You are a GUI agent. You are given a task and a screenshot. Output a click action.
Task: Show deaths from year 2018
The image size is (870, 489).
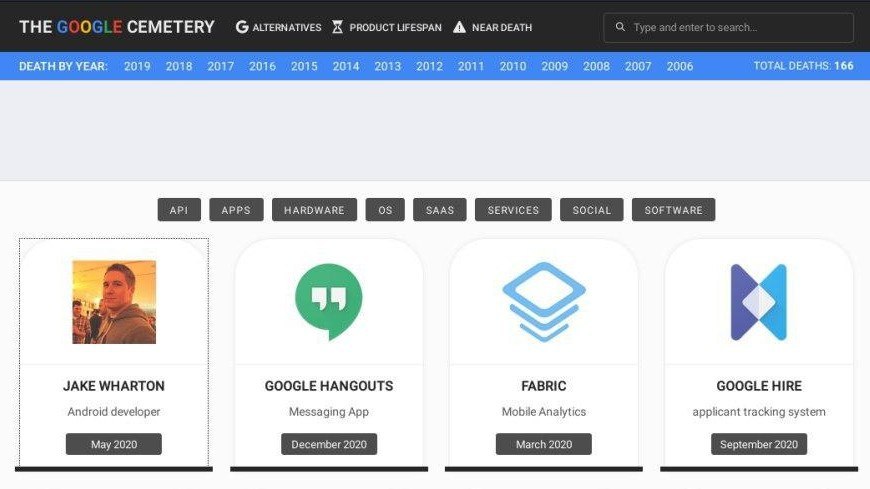(x=179, y=66)
